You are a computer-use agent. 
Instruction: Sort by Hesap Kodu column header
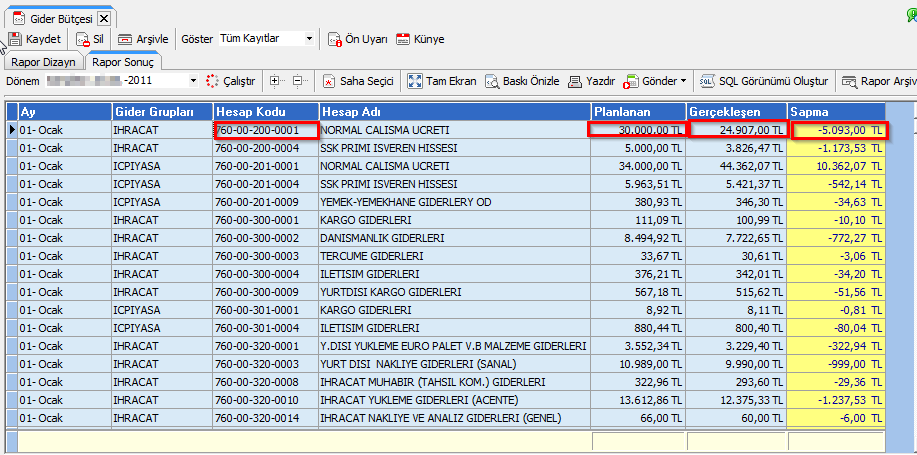pyautogui.click(x=266, y=111)
